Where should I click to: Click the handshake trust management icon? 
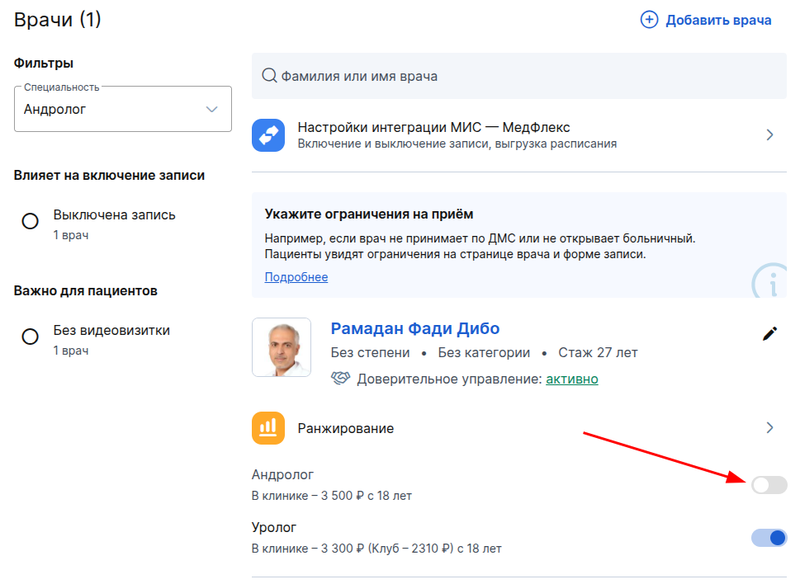341,379
